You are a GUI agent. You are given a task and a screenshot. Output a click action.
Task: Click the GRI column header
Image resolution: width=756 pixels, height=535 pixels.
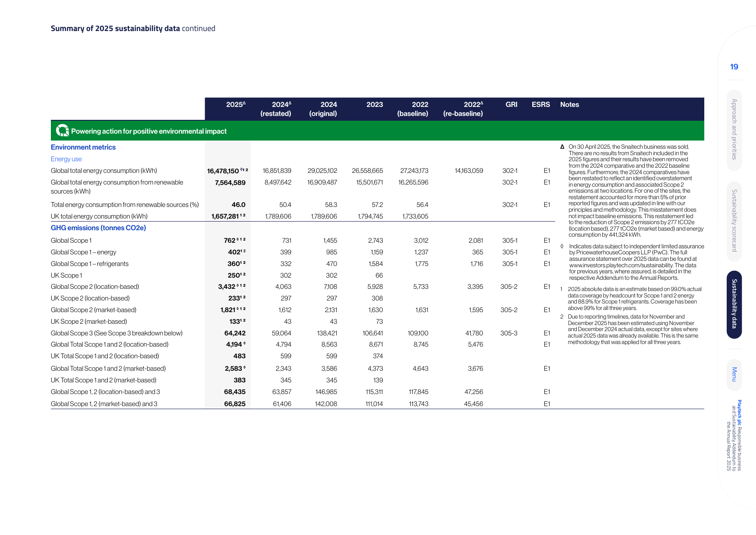[512, 105]
